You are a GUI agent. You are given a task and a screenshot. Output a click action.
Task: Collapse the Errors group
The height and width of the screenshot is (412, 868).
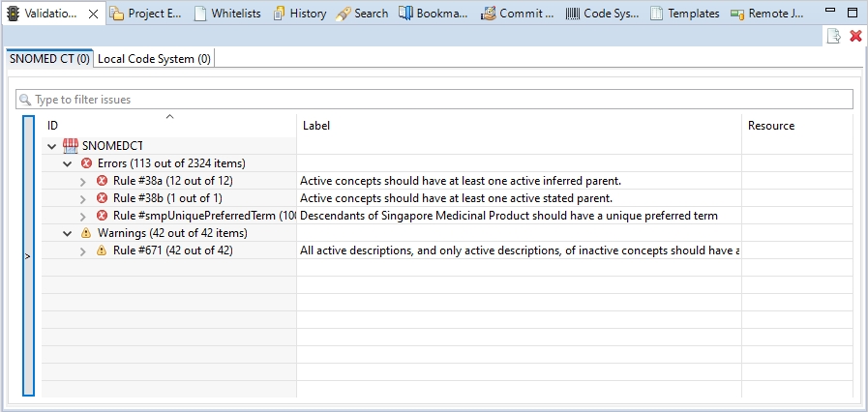tap(67, 163)
